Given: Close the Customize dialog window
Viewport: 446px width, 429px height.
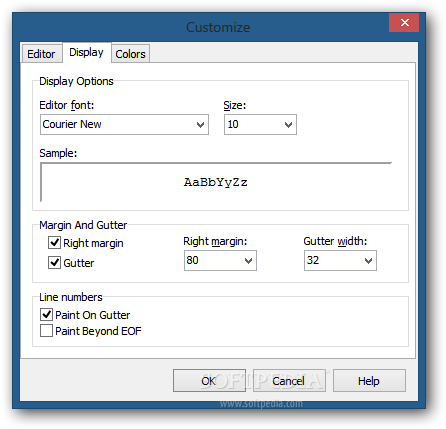Looking at the screenshot, I should pyautogui.click(x=404, y=23).
